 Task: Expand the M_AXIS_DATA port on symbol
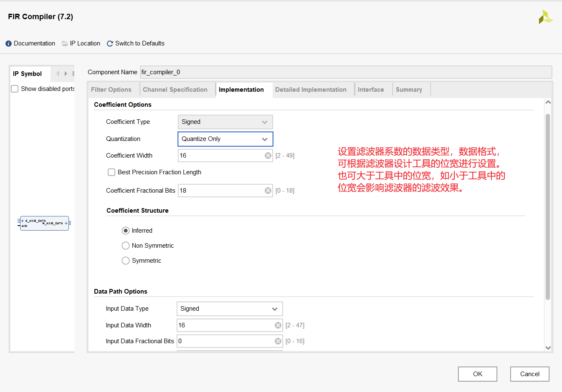[x=66, y=223]
